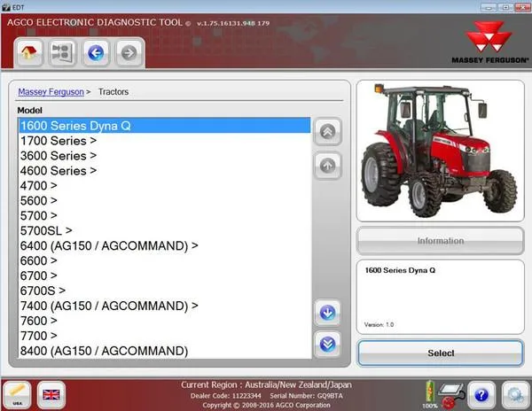Click 1600 Series Dyna Q description text
This screenshot has width=532, height=411.
[400, 270]
